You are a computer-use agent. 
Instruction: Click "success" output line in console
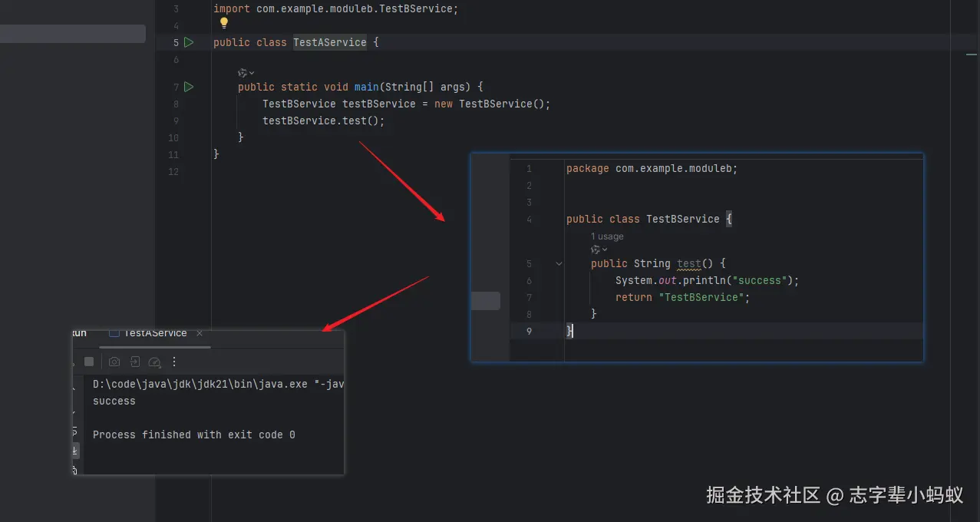pyautogui.click(x=114, y=401)
